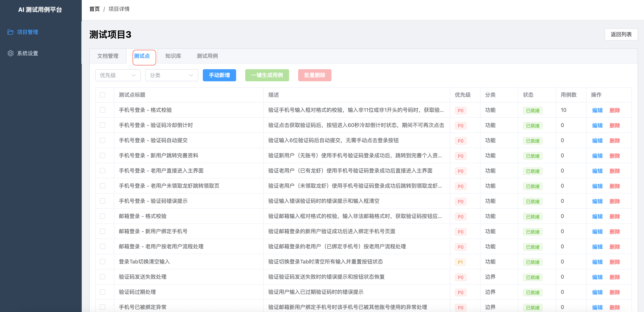Viewport: 644px width, 312px height.
Task: Click the gear icon beside 系统设置
Action: point(11,53)
